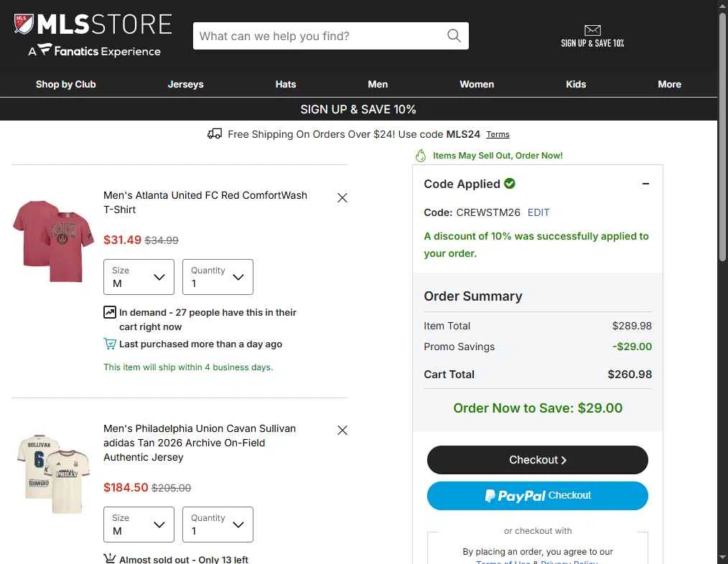This screenshot has width=728, height=564.
Task: Open the Men menu
Action: pyautogui.click(x=378, y=85)
